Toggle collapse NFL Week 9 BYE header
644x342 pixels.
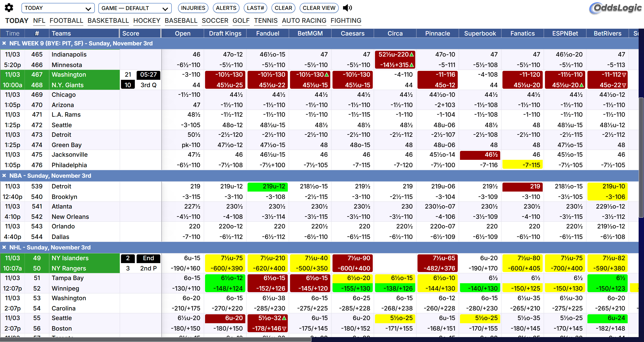4,43
